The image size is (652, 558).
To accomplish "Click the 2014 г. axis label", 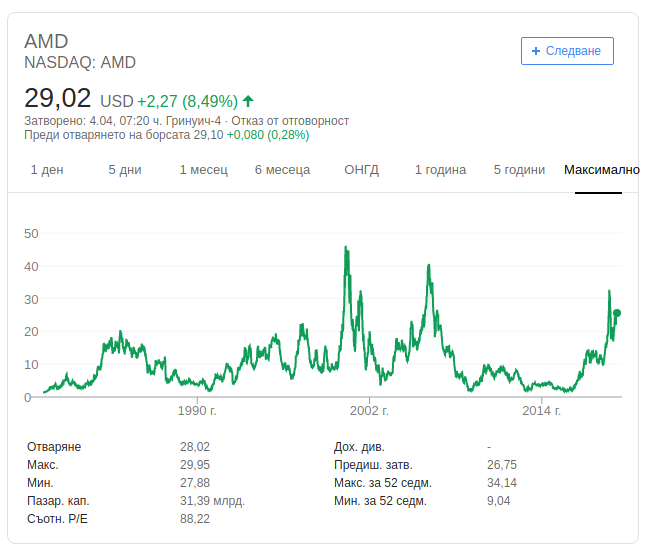I will tap(541, 411).
